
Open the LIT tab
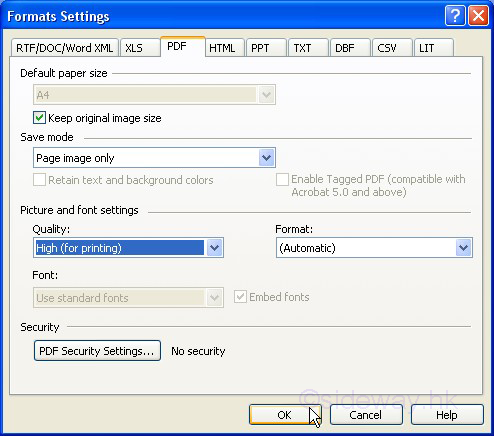click(434, 48)
